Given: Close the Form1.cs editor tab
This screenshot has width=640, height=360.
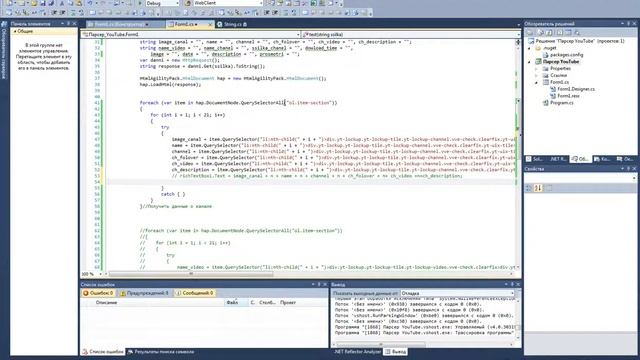Looking at the screenshot, I should (210, 24).
